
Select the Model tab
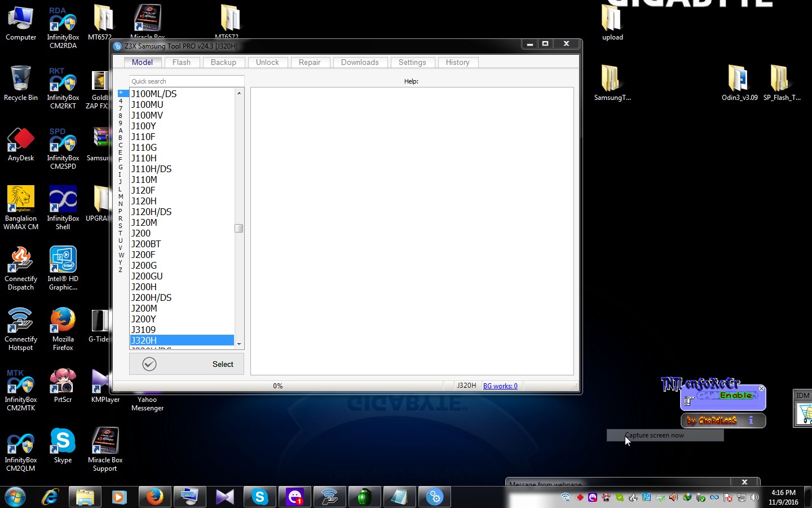pyautogui.click(x=142, y=62)
